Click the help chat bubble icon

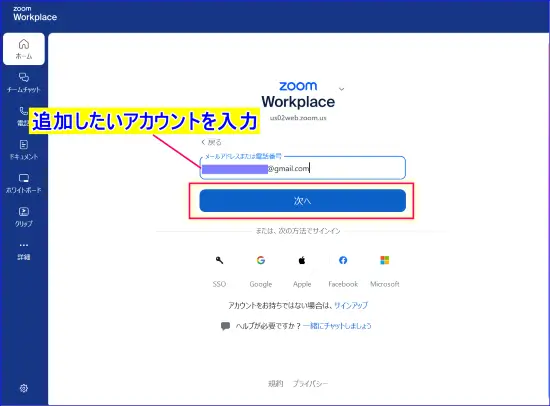[x=225, y=326]
